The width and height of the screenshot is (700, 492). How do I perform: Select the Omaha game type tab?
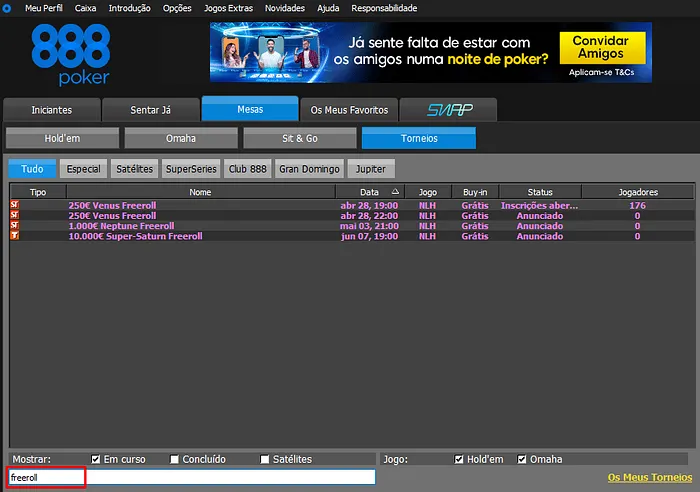181,138
